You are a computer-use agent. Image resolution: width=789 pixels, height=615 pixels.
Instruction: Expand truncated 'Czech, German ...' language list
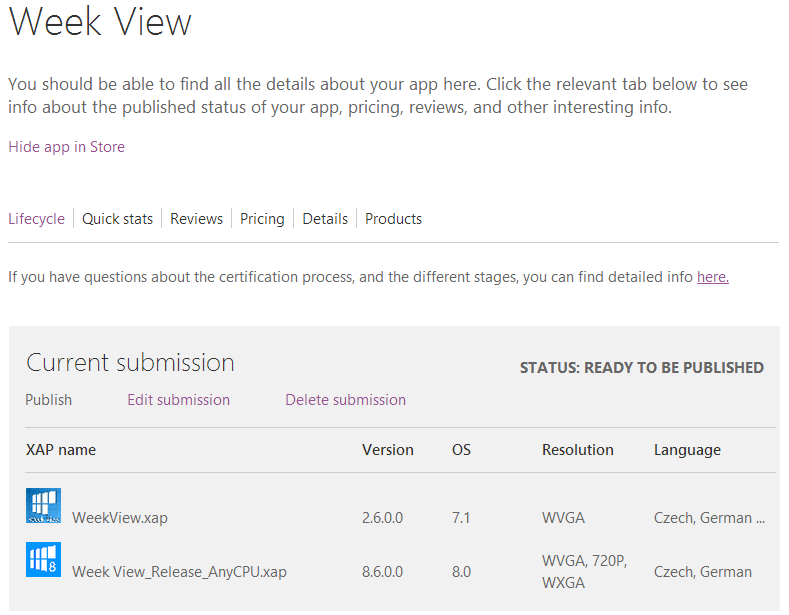(709, 518)
